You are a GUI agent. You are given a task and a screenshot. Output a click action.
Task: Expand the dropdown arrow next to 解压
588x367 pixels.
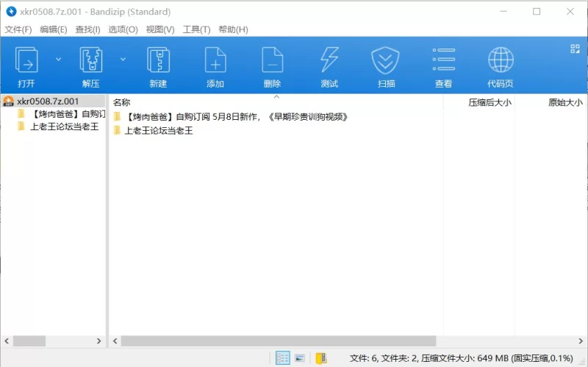tap(123, 59)
